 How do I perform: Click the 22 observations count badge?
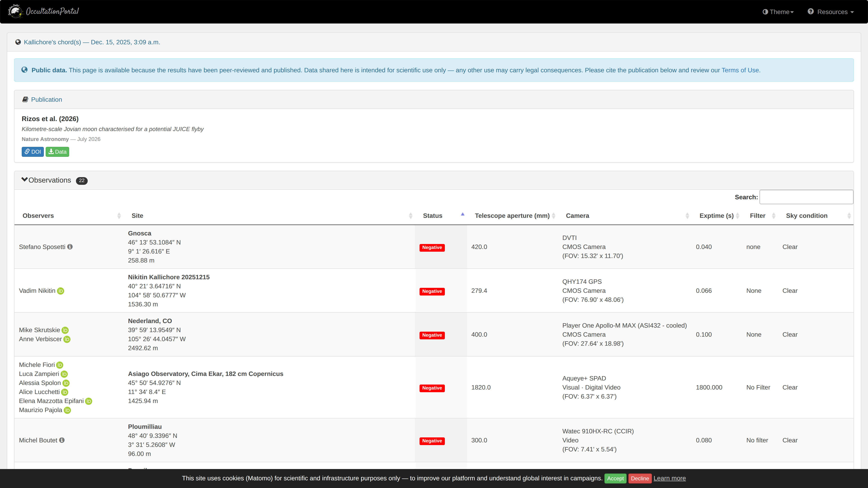(82, 181)
